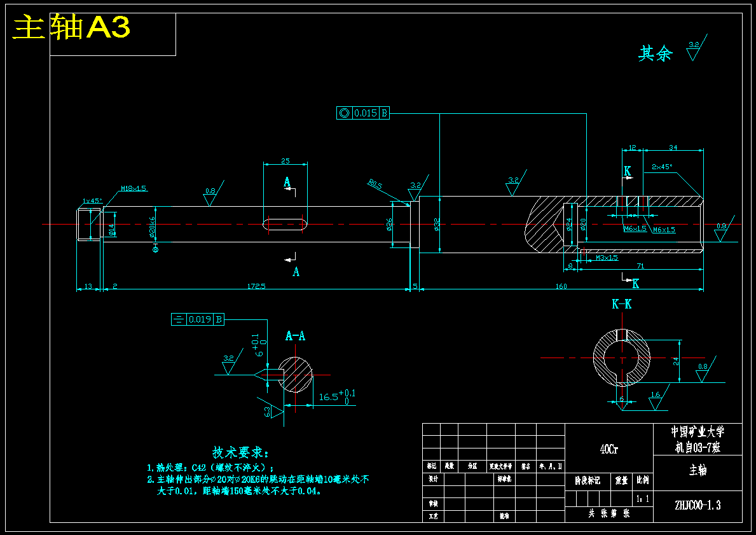This screenshot has width=756, height=535.
Task: Select the "ø32" diameter dimension
Action: [x=436, y=225]
